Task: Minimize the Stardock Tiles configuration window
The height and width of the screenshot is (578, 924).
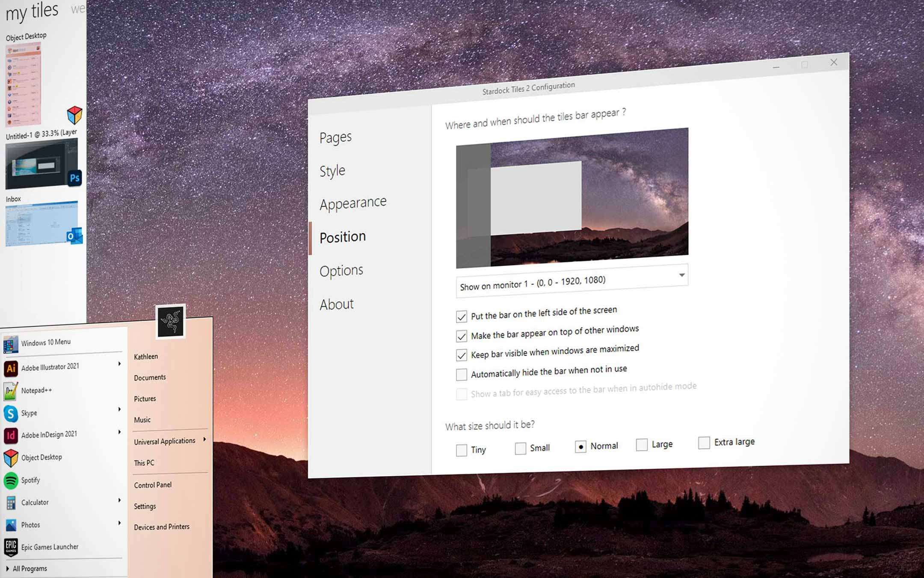Action: tap(776, 66)
